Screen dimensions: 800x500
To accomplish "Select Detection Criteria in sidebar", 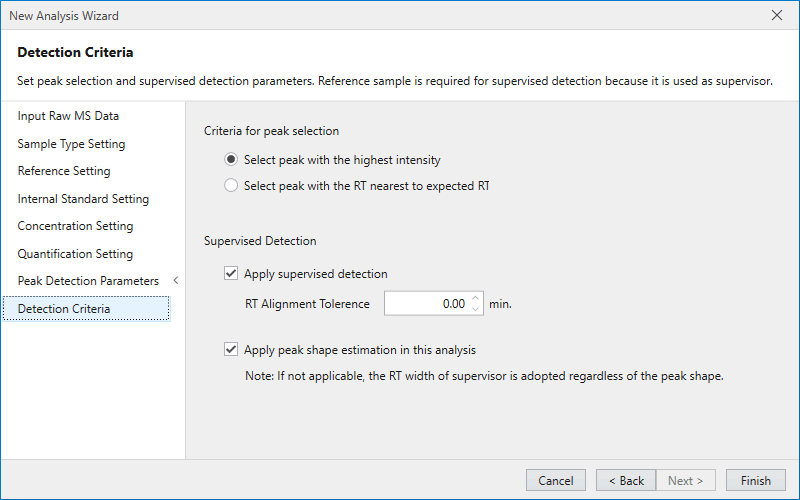I will pyautogui.click(x=64, y=309).
